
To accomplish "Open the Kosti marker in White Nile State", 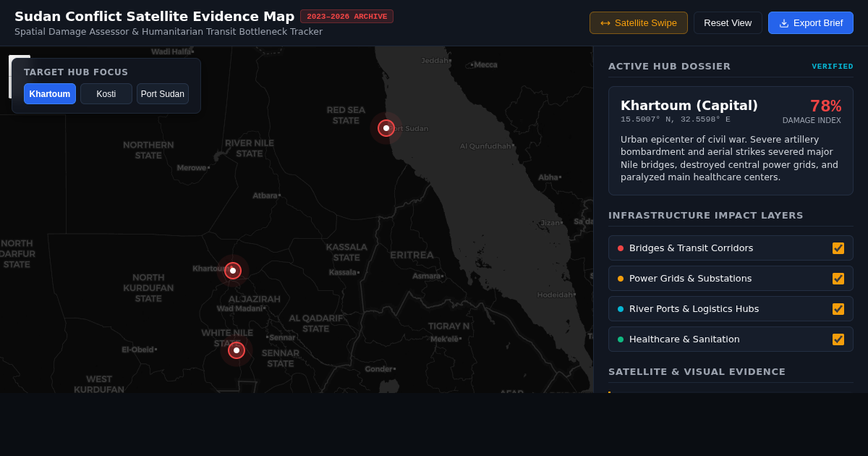I will coord(237,350).
